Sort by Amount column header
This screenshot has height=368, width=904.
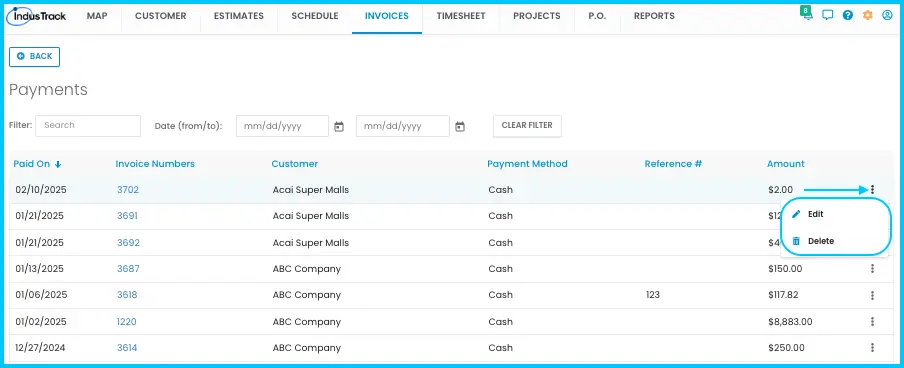786,164
